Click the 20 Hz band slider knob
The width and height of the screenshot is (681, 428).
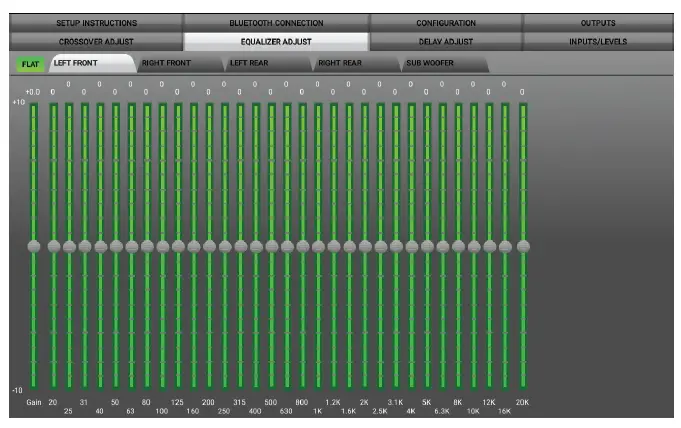click(54, 246)
